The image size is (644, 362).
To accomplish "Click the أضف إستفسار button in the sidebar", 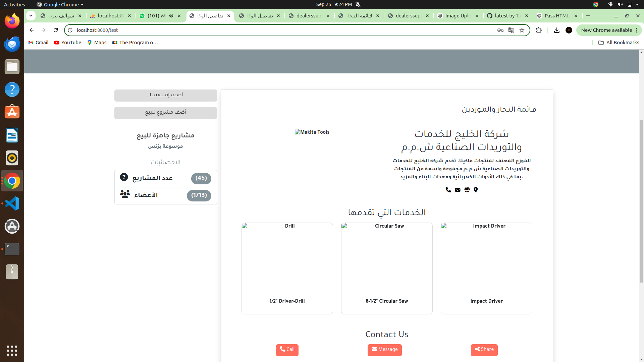I will point(165,95).
